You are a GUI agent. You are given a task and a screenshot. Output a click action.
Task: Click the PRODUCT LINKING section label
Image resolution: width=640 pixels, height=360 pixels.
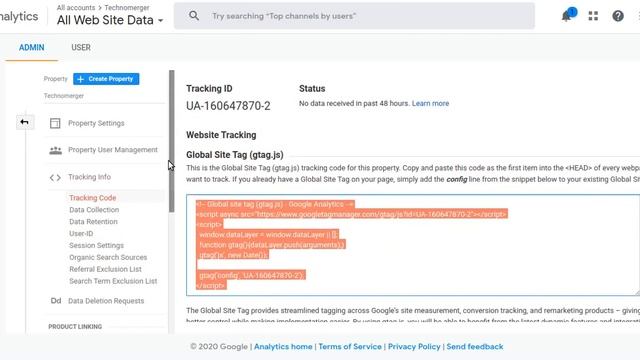(x=75, y=327)
